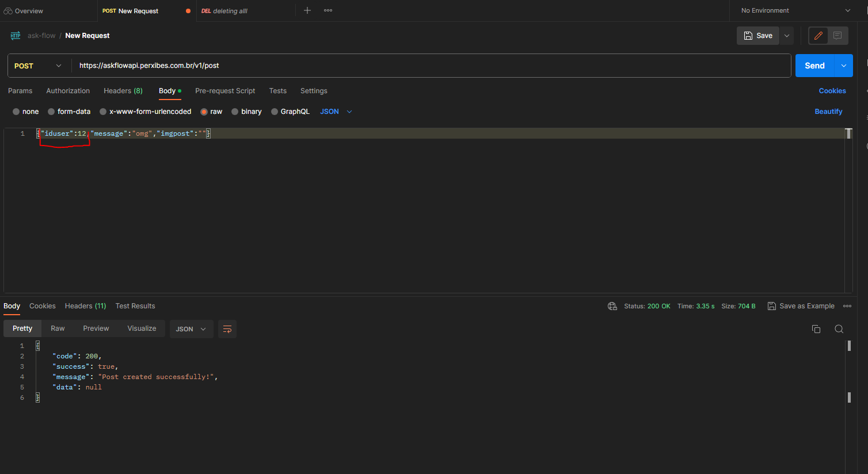Screen dimensions: 868x474
Task: Select the binary body type option
Action: (235, 112)
